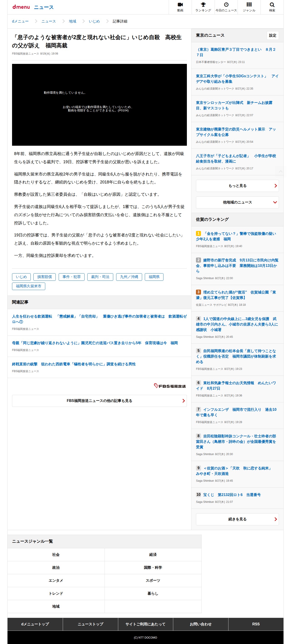Screen dimensions: 291x644
Task: Open the RSS footer link
Action: point(256,624)
